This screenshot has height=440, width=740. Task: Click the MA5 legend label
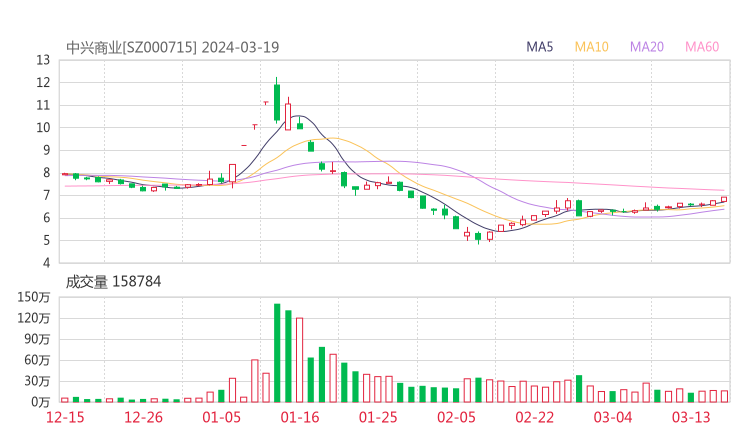(539, 47)
